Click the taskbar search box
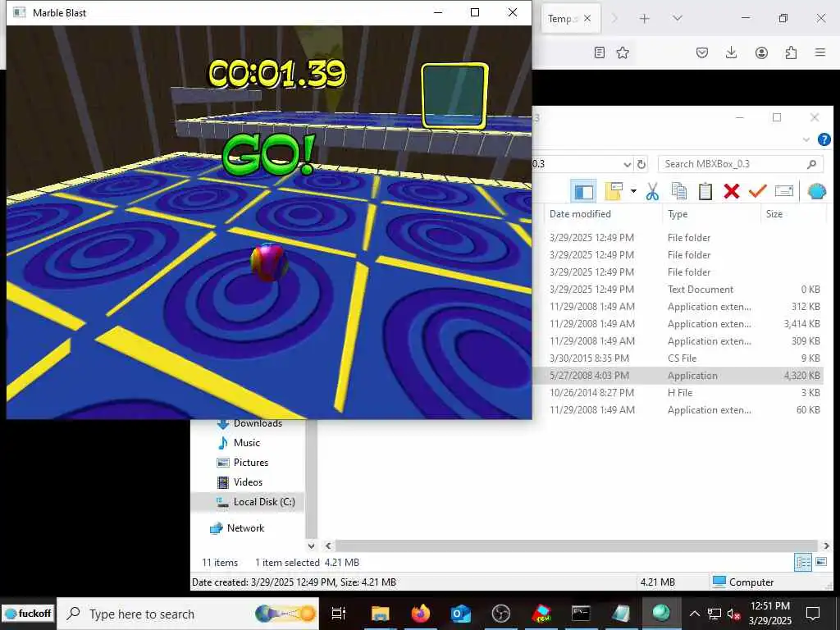The image size is (840, 630). (x=188, y=614)
